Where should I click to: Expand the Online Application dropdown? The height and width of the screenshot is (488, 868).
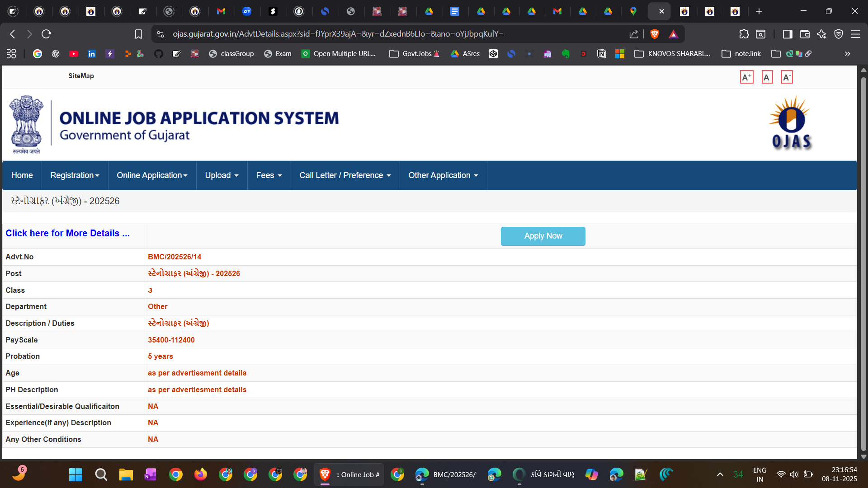152,175
